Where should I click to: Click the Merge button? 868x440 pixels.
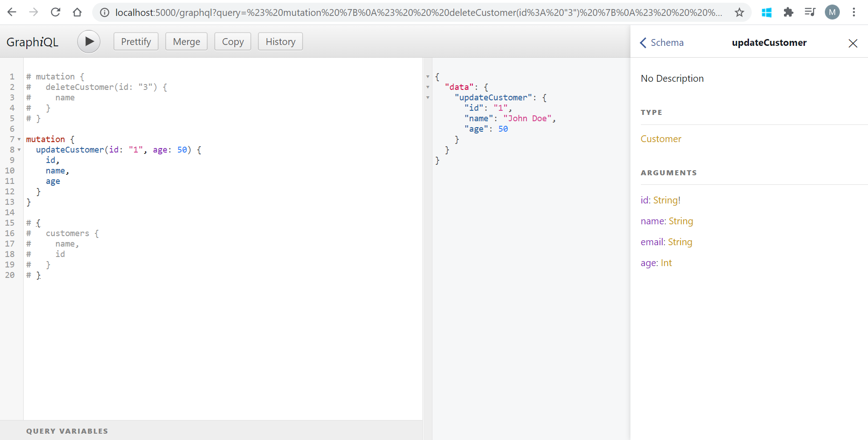point(186,41)
